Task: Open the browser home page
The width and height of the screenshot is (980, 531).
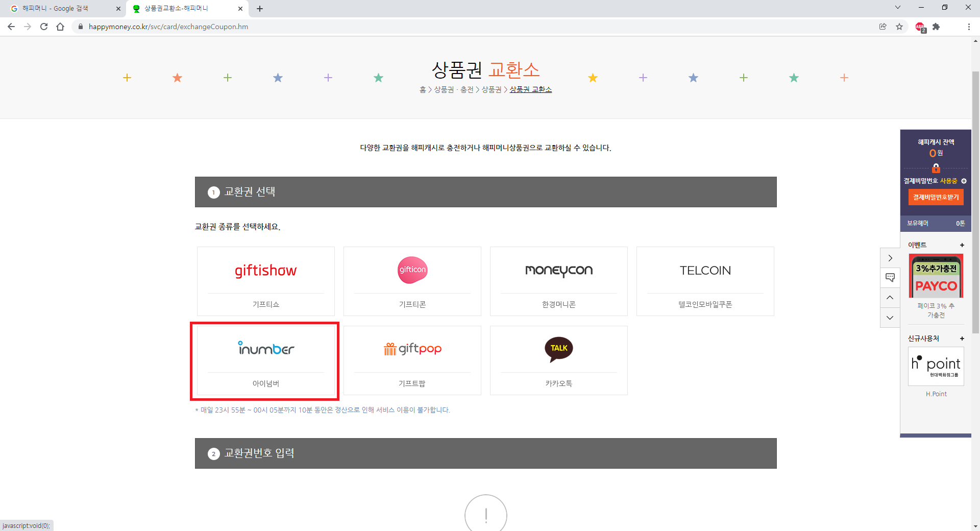Action: click(x=60, y=27)
